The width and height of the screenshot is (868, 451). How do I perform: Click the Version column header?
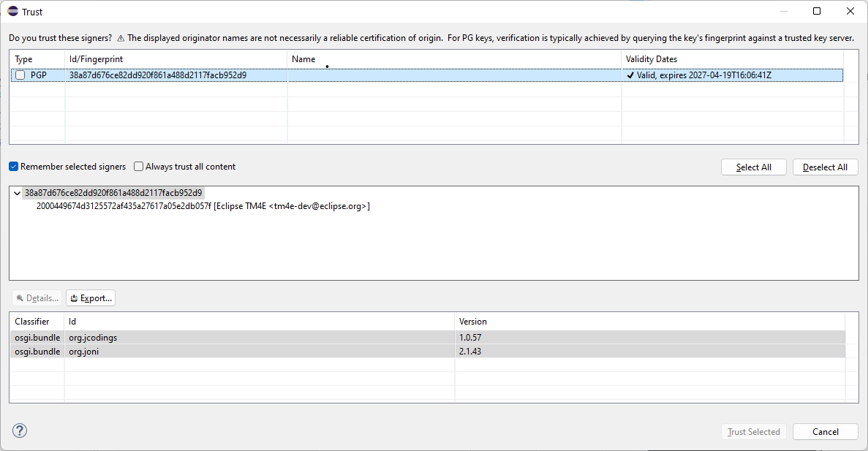472,322
